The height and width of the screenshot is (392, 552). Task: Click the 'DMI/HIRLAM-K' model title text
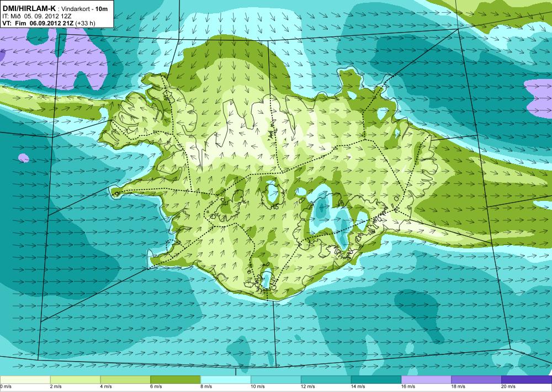point(29,9)
